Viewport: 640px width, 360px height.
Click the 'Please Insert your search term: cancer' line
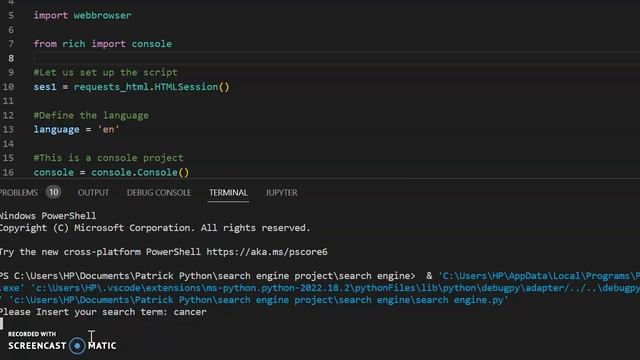103,312
